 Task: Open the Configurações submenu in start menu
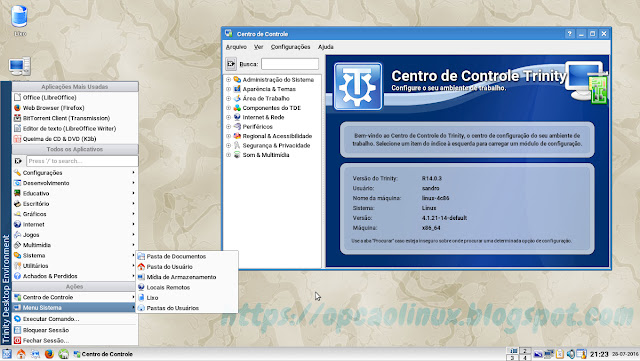[x=75, y=173]
